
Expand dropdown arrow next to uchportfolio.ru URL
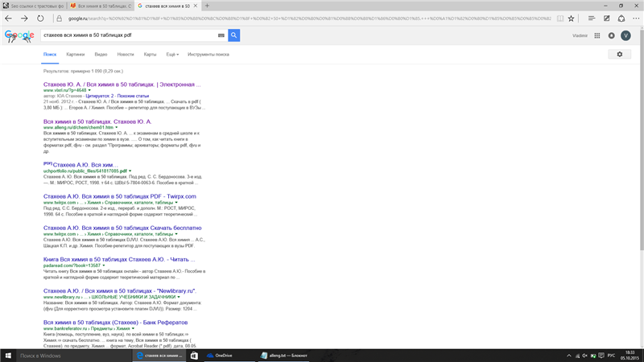click(x=130, y=171)
